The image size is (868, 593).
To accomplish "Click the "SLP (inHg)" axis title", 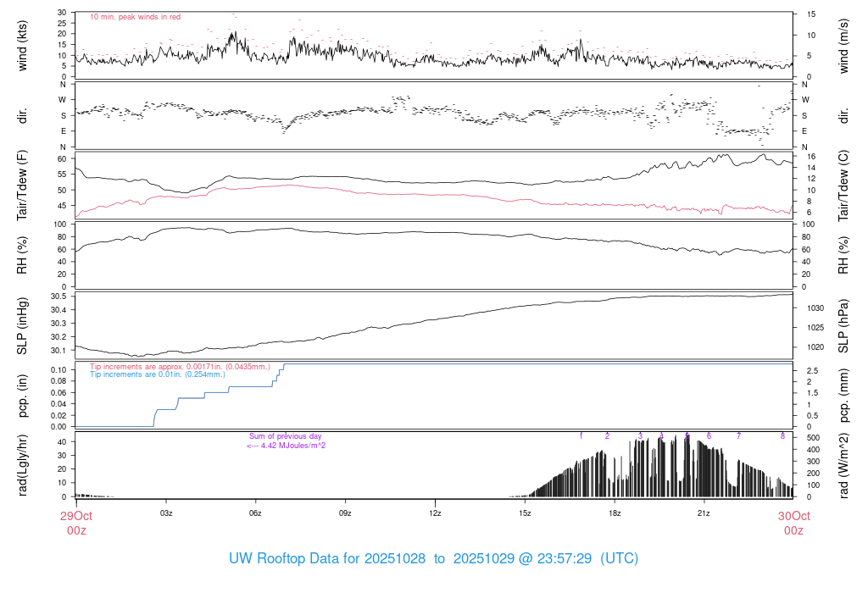I will point(24,326).
